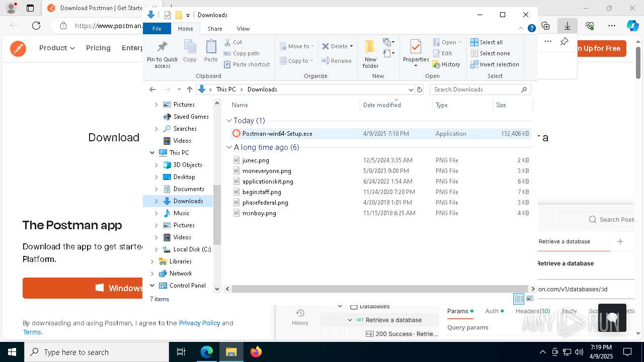
Task: Click Edge Copilot icon
Action: point(632,26)
